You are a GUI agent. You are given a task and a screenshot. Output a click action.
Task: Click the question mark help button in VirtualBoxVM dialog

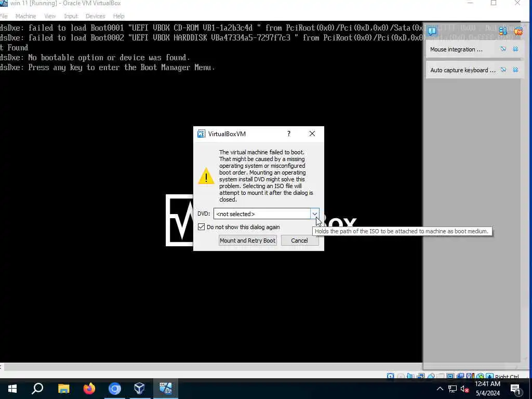pos(289,134)
